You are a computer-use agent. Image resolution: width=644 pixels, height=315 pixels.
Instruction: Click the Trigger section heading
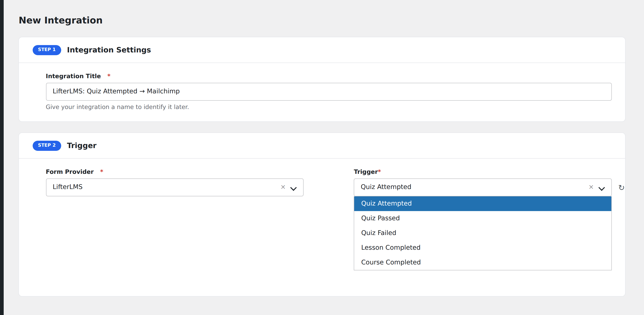pos(82,146)
